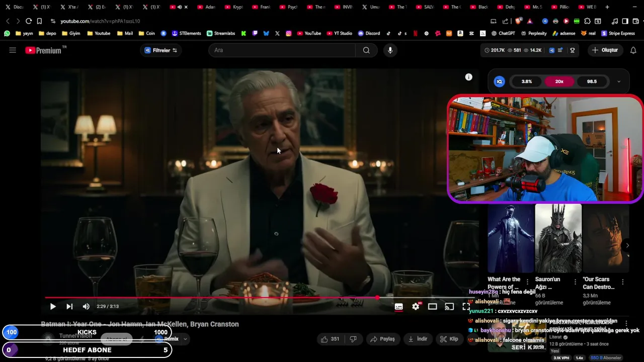Like the video (351 likes)
This screenshot has height=362, width=644.
point(330,339)
